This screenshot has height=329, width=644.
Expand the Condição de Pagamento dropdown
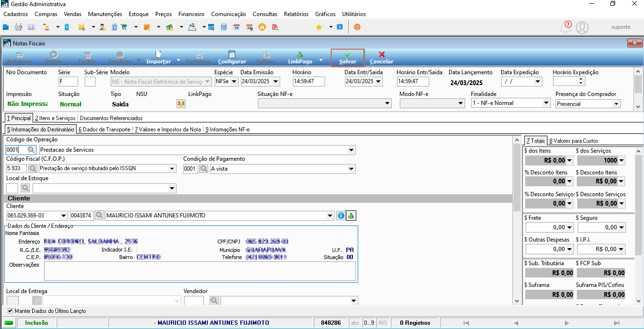pyautogui.click(x=352, y=169)
